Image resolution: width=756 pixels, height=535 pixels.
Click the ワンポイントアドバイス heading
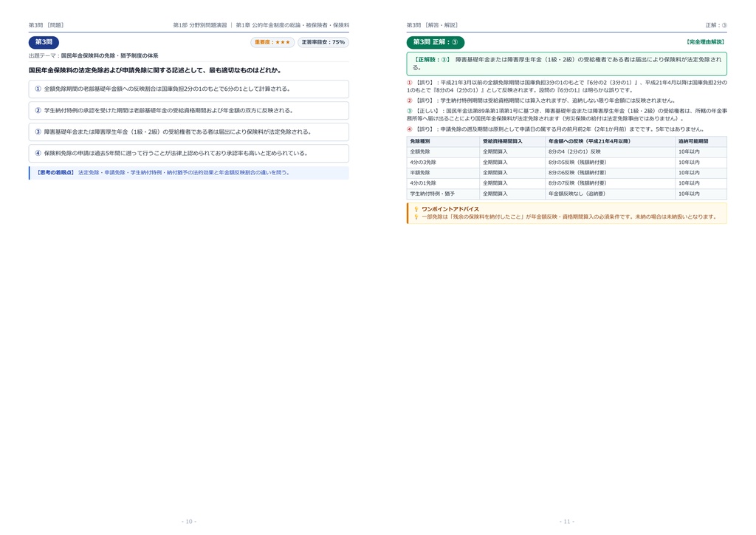(x=450, y=209)
